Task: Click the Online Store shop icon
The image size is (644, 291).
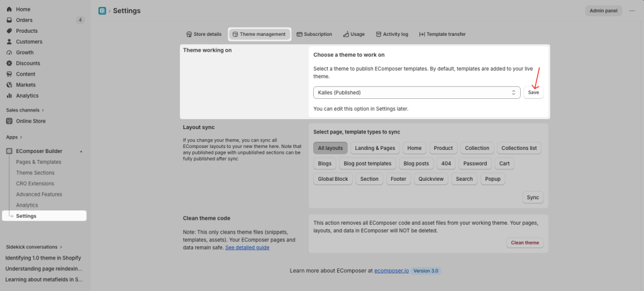Action: point(9,121)
